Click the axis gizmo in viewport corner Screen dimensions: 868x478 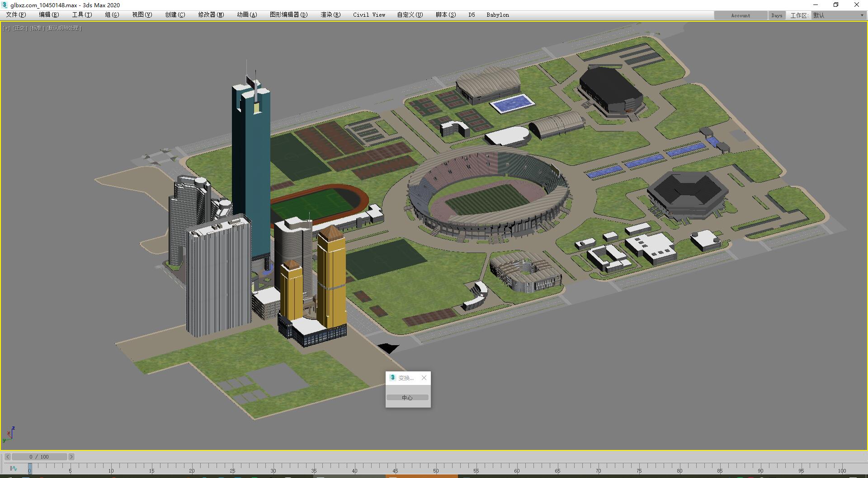9,434
